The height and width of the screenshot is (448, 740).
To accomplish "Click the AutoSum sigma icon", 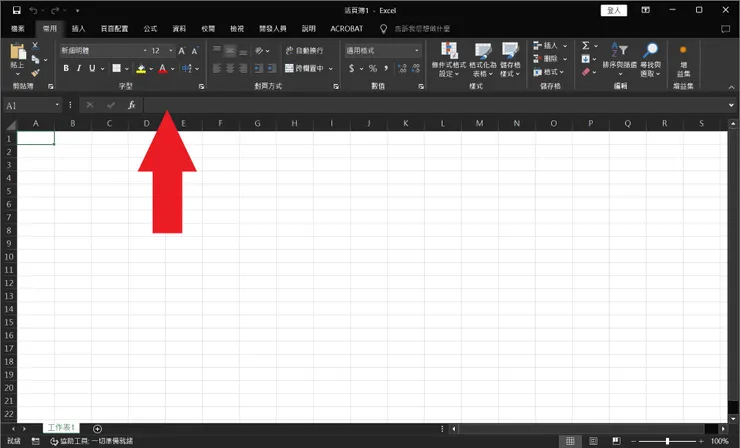I will [586, 45].
